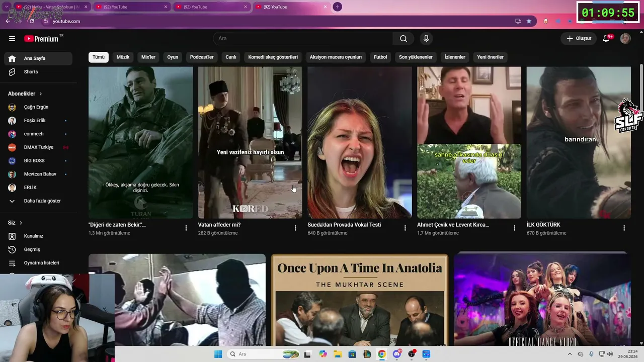Open Mevtcan Bahav channel avatar
Viewport: 644px width, 362px height.
click(x=12, y=174)
